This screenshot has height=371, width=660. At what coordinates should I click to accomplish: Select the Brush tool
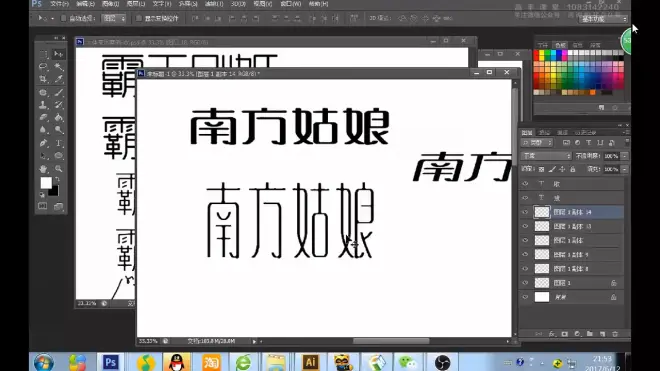[x=59, y=92]
